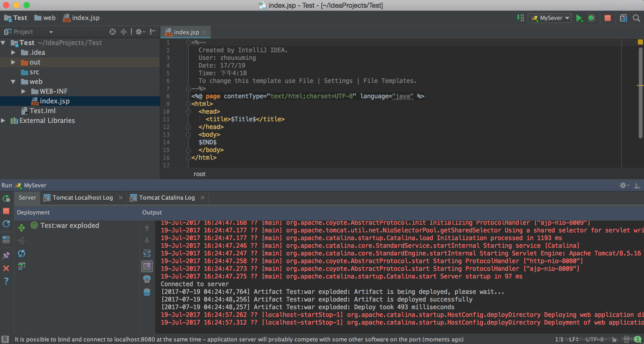Toggle the scroll-to-end button in the Output gutter
The width and height of the screenshot is (644, 344).
tap(147, 266)
